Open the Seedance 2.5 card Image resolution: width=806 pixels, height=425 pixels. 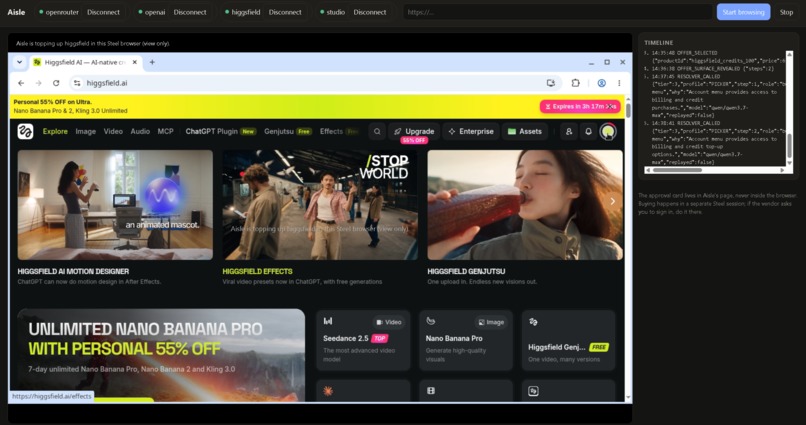click(363, 340)
